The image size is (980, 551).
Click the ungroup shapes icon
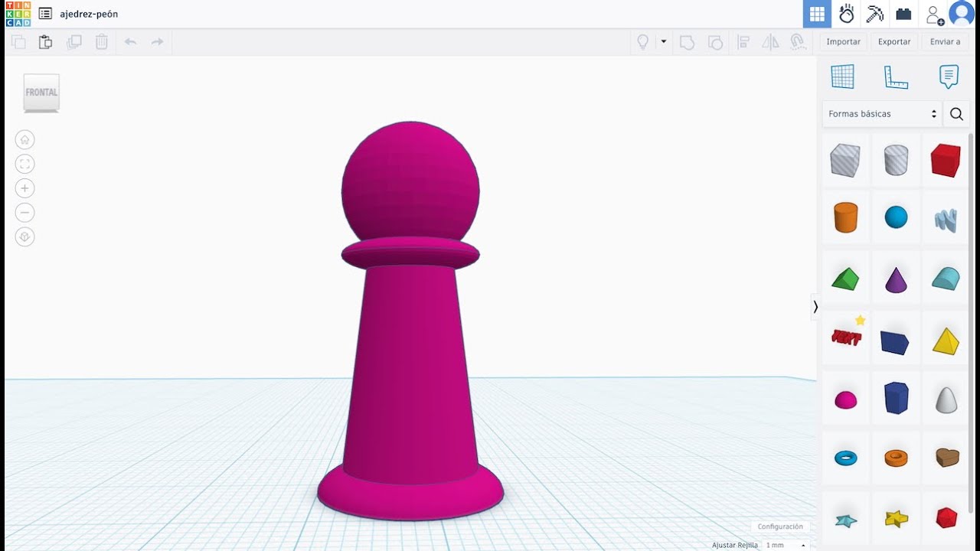[715, 42]
